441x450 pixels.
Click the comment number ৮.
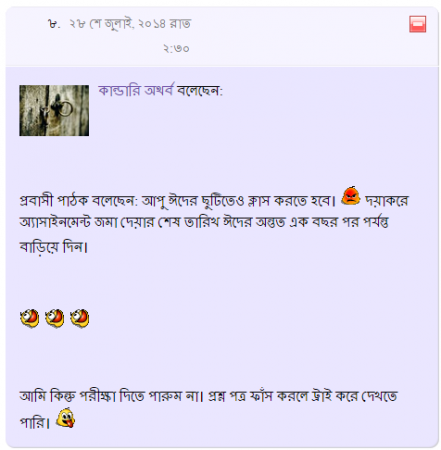pyautogui.click(x=54, y=24)
